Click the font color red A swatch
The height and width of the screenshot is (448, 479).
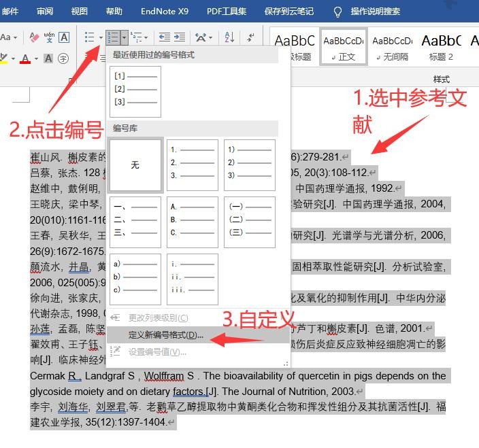coord(26,59)
